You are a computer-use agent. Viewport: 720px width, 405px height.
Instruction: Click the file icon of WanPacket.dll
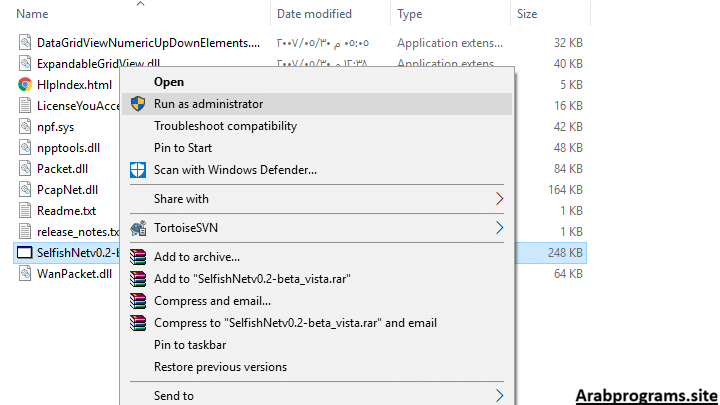pyautogui.click(x=25, y=274)
